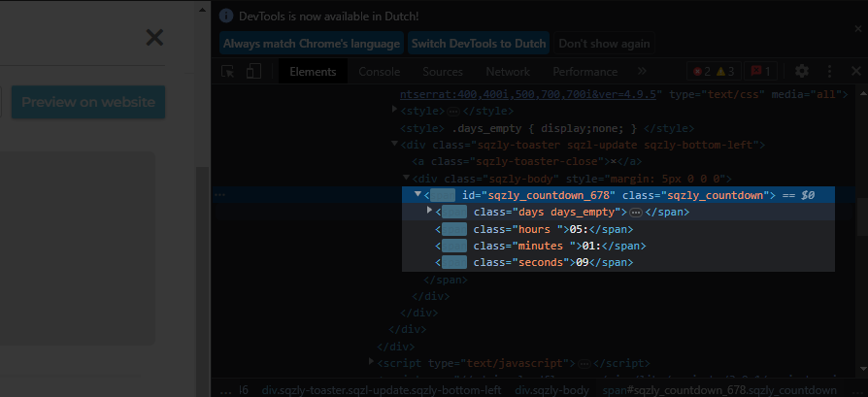
Task: Close the DevTools panel
Action: [855, 71]
